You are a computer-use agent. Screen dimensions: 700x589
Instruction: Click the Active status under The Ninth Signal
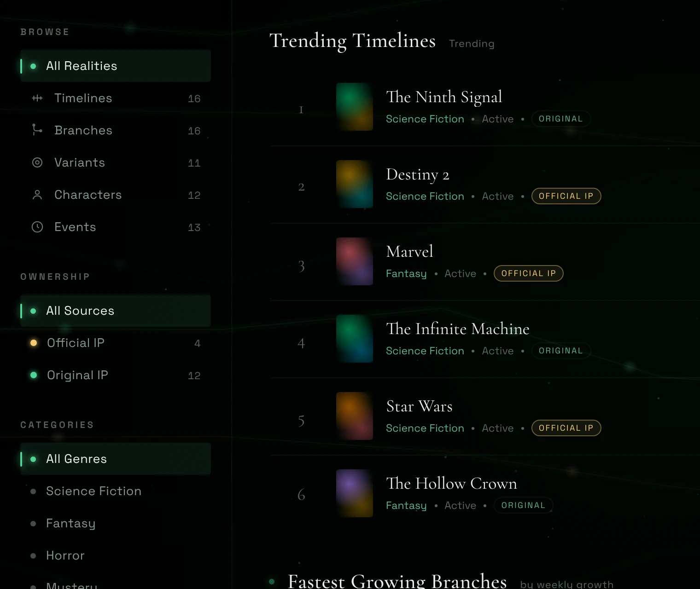[x=498, y=119]
